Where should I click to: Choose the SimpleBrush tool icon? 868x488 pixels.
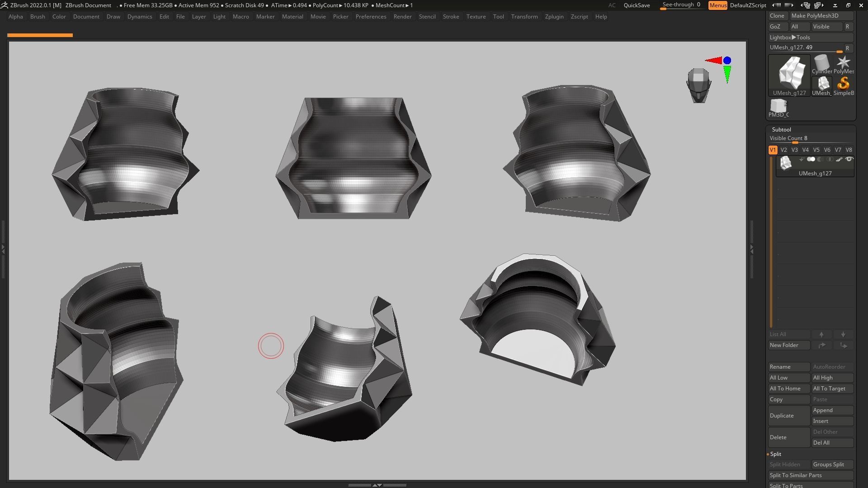[x=844, y=86]
